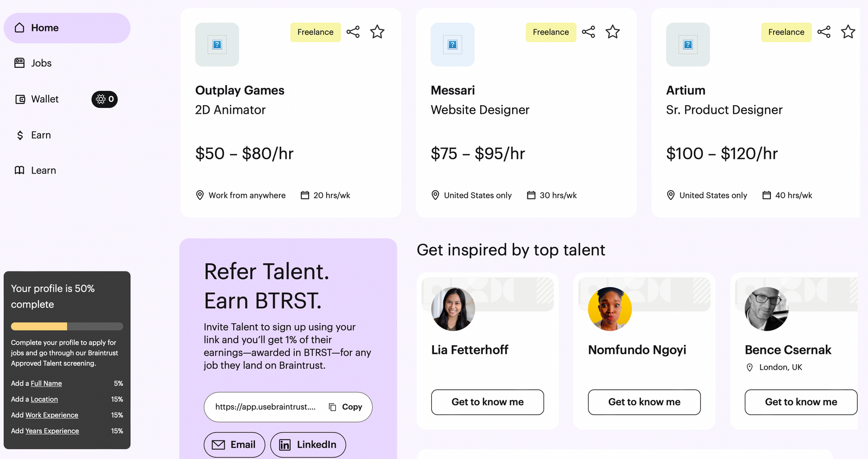
Task: Star the Messari Website Designer listing
Action: pos(612,32)
